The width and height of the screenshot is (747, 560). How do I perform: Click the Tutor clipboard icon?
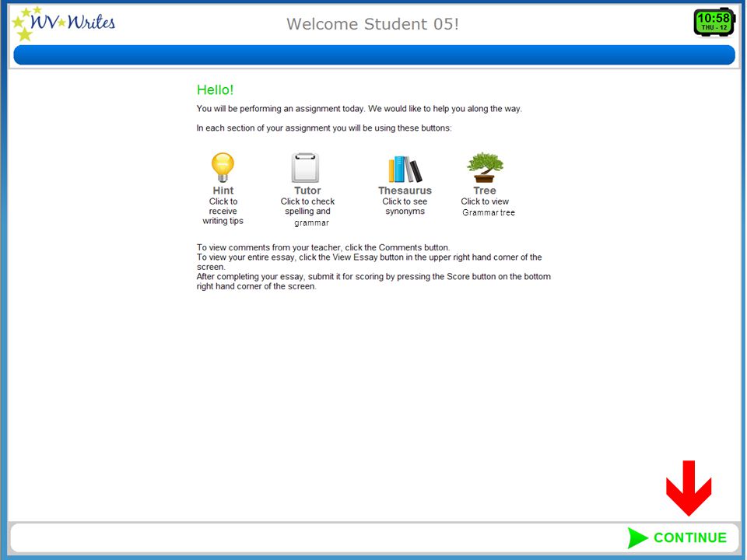(305, 168)
